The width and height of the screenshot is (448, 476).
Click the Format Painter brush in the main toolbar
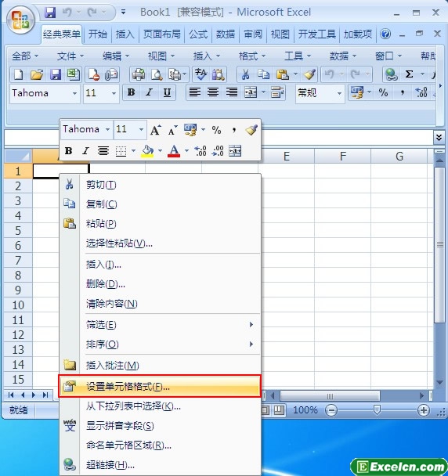310,74
